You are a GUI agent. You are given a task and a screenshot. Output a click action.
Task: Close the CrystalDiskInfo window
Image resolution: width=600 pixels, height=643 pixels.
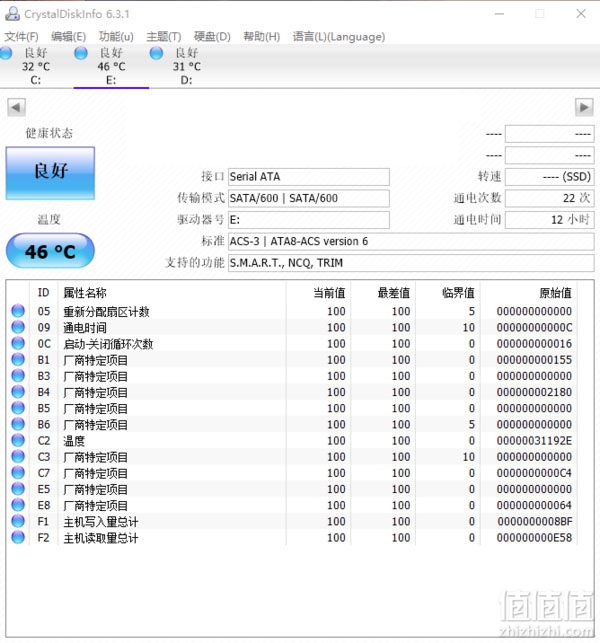click(581, 14)
